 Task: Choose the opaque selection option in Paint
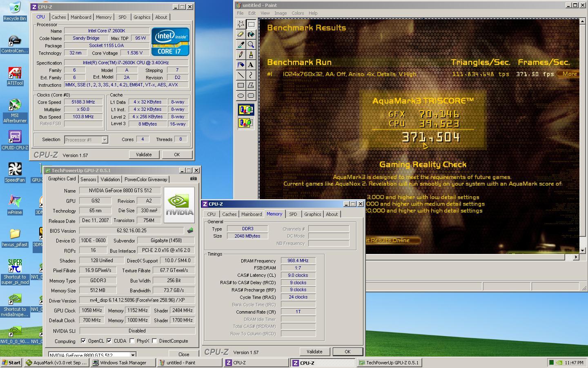[x=246, y=110]
